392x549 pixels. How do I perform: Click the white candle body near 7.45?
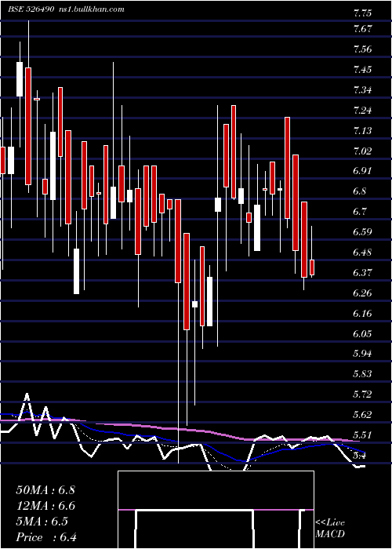click(20, 79)
